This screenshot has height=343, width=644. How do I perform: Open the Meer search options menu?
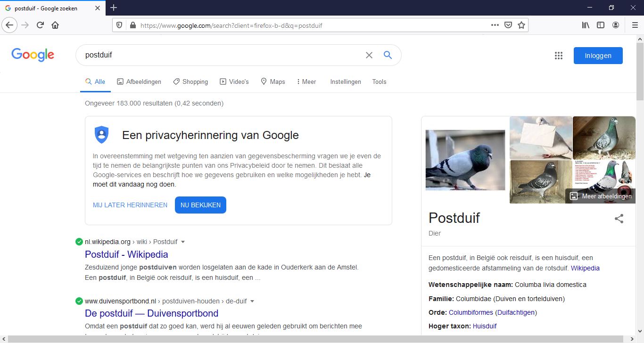tap(306, 82)
